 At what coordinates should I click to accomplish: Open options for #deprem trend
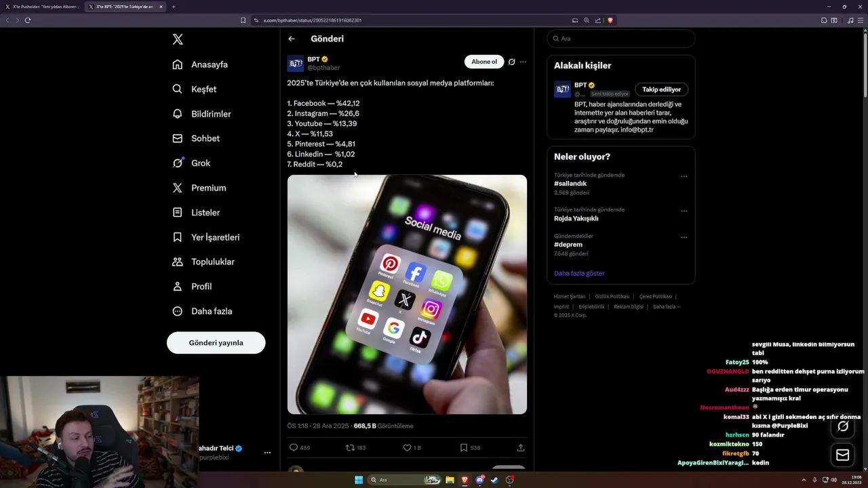pos(684,237)
